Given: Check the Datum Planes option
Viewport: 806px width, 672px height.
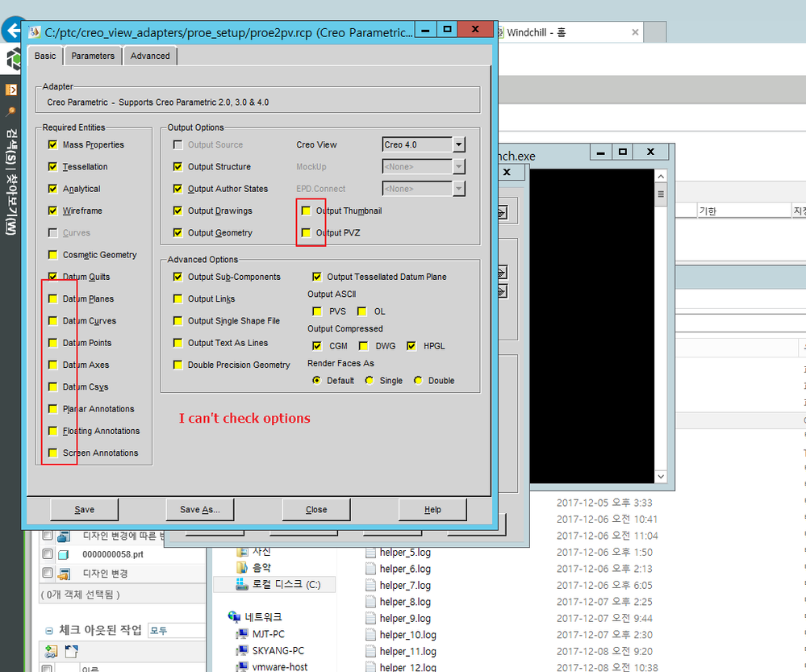Looking at the screenshot, I should point(52,299).
